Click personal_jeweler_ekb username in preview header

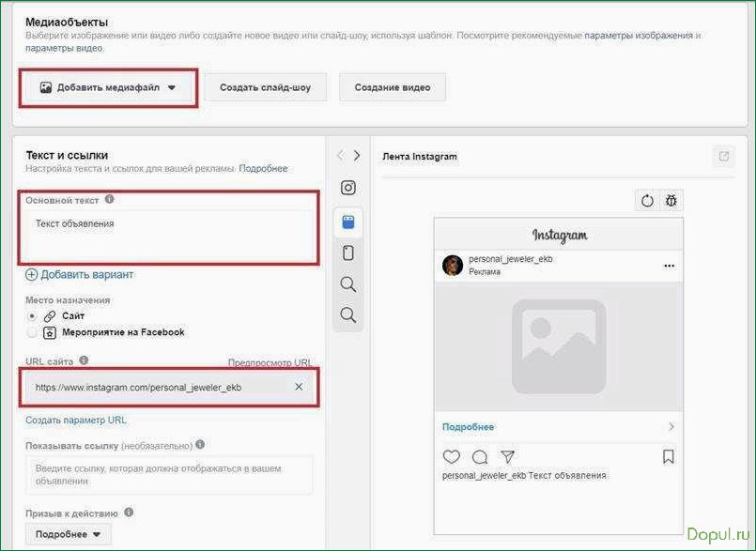pos(511,259)
